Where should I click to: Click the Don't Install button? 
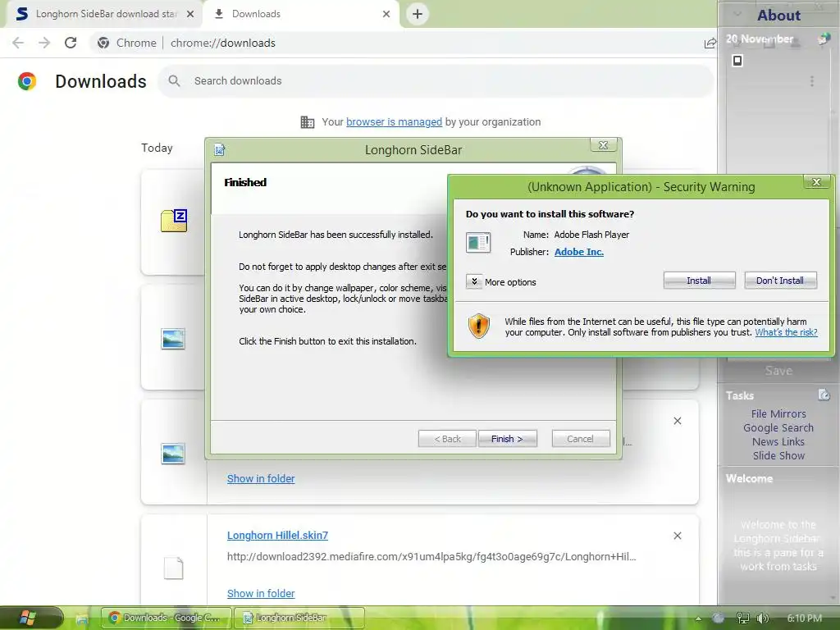click(780, 281)
